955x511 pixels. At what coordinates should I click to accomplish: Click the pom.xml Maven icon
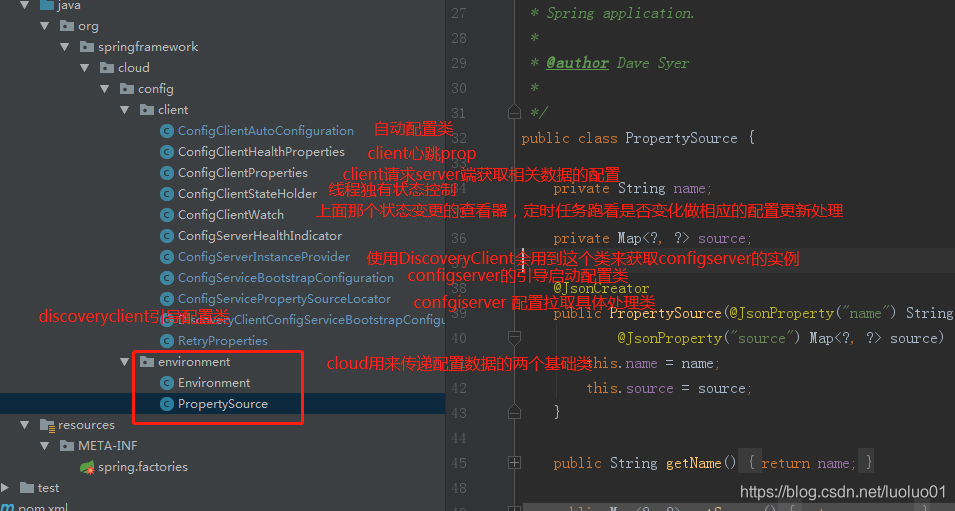click(8, 507)
